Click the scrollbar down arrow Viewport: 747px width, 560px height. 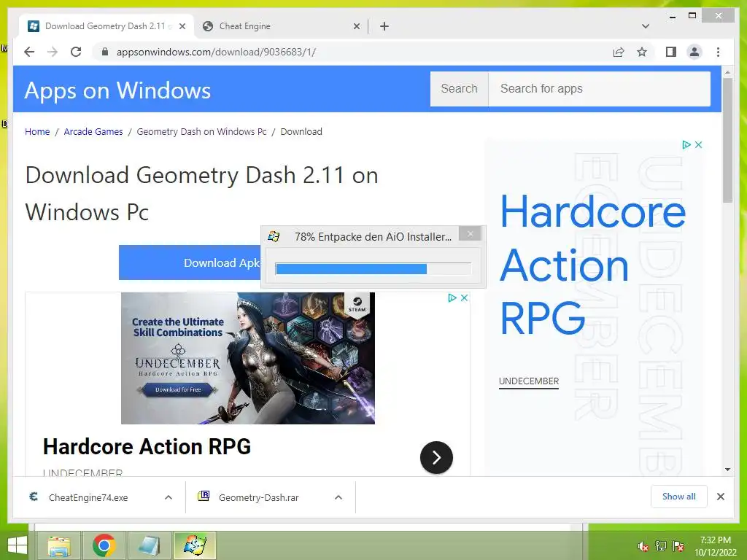(727, 469)
